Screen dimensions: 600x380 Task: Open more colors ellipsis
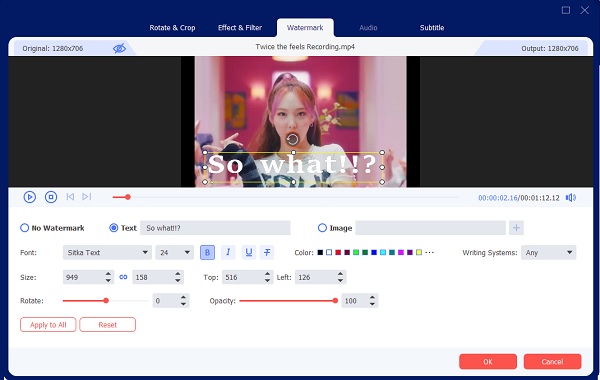point(429,253)
